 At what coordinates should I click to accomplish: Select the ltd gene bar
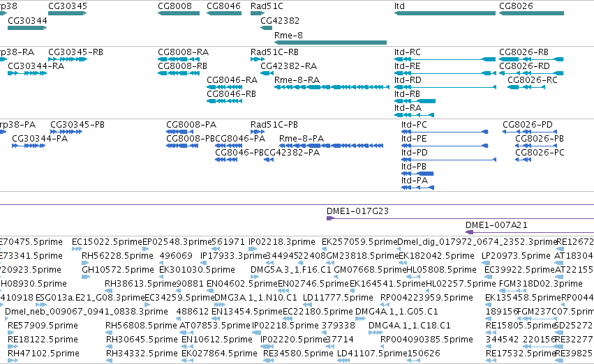(x=445, y=14)
